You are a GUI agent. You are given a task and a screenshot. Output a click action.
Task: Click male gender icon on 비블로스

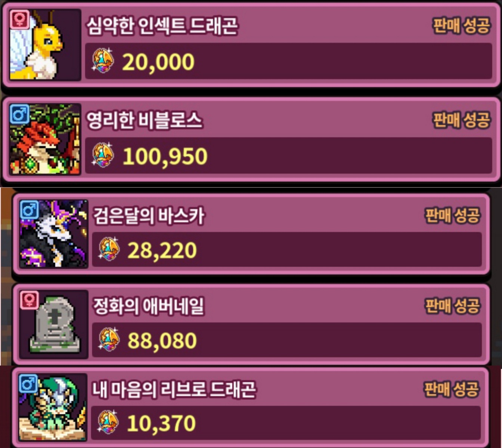point(19,114)
